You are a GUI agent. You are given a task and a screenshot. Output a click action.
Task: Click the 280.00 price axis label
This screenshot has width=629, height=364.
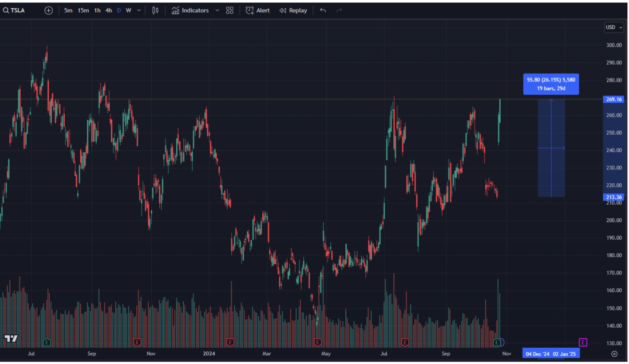614,80
